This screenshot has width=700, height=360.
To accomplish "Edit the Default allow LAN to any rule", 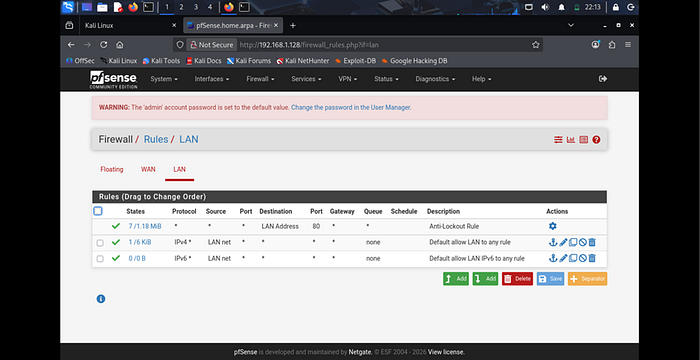I will [563, 242].
